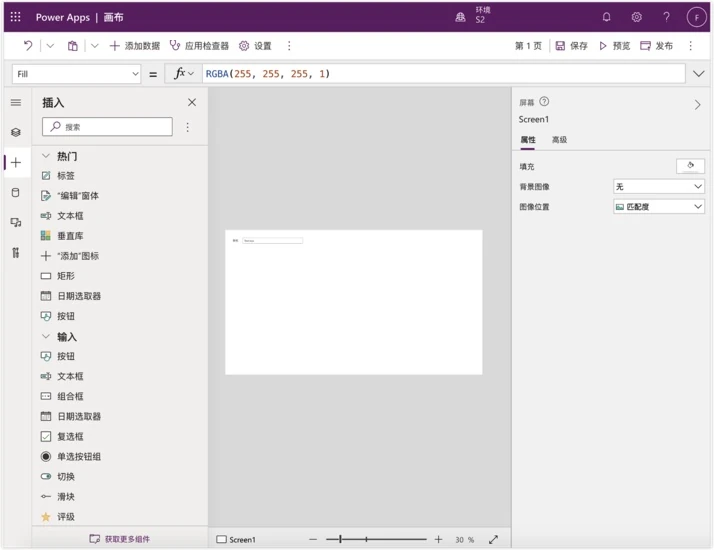This screenshot has height=550, width=714.
Task: Insert a 复选框 checkbox control
Action: pyautogui.click(x=62, y=437)
